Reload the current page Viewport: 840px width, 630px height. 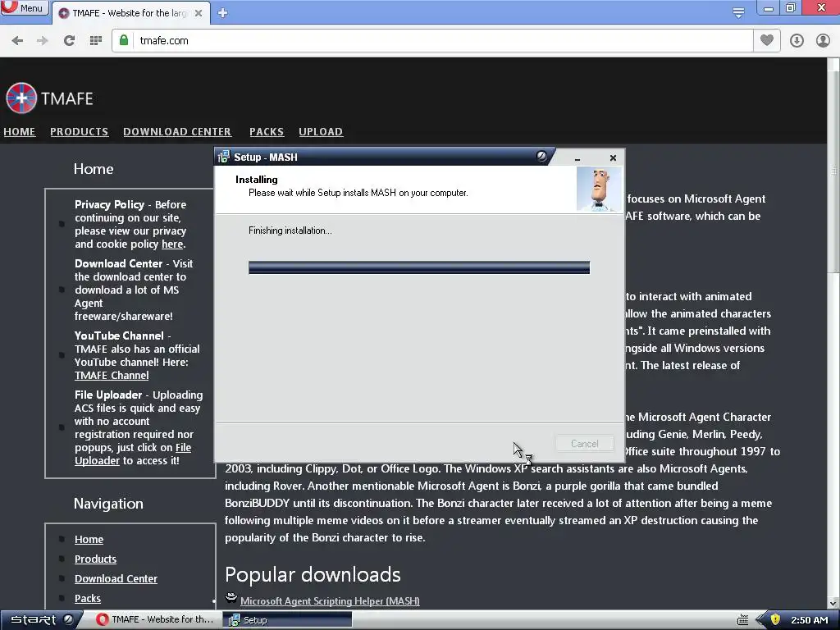(x=69, y=41)
